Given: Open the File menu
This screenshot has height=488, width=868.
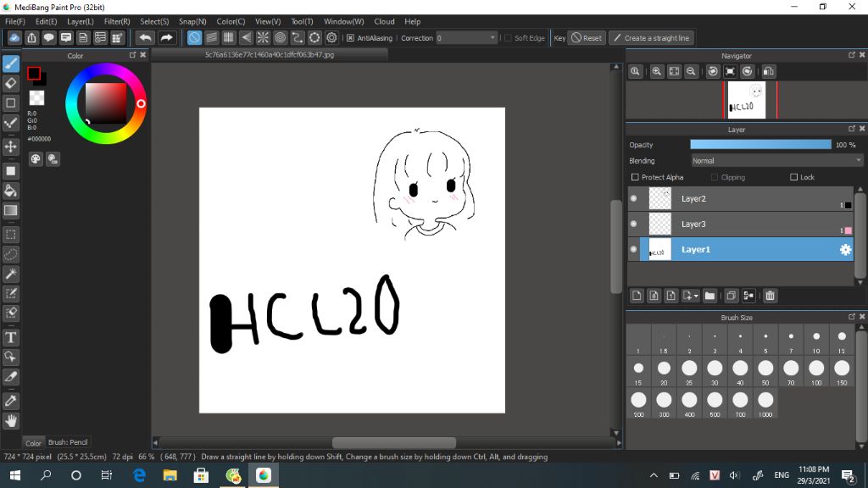Looking at the screenshot, I should [15, 21].
